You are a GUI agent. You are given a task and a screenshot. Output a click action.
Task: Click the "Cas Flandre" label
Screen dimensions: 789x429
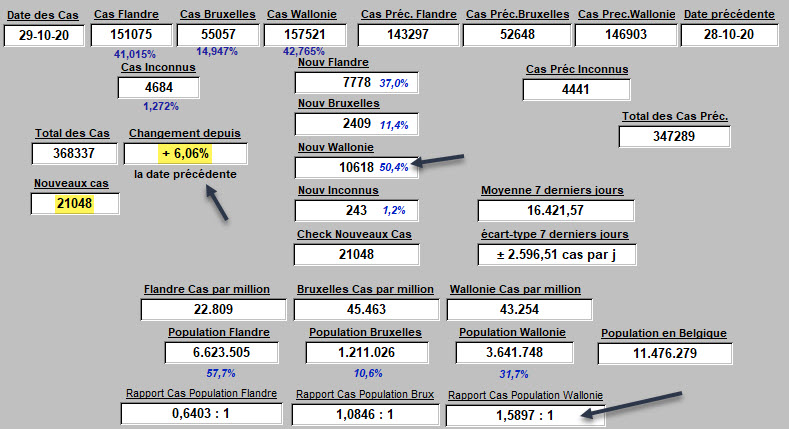point(126,15)
